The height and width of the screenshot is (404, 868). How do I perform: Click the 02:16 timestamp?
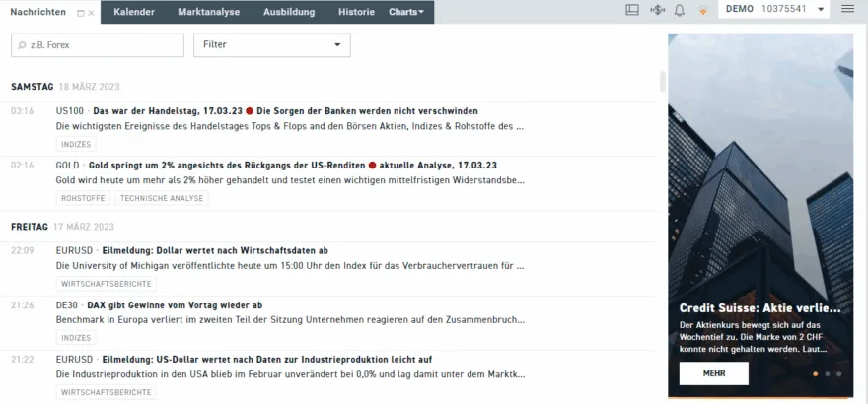(22, 166)
